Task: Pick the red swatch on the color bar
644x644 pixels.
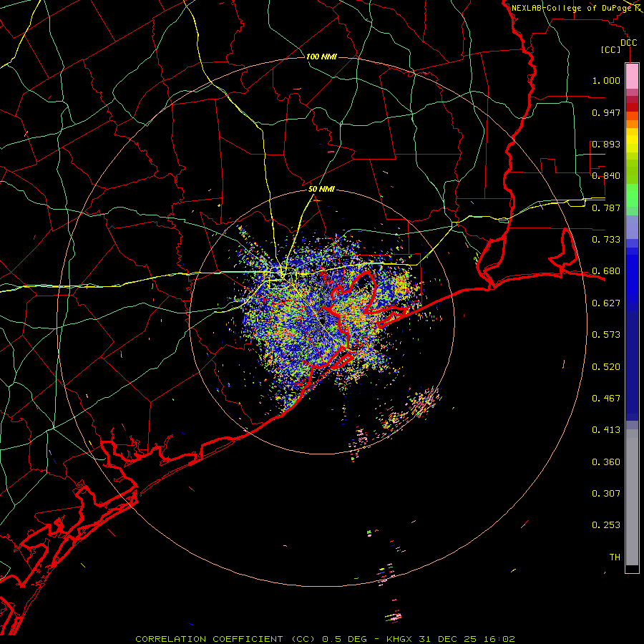Action: point(632,107)
